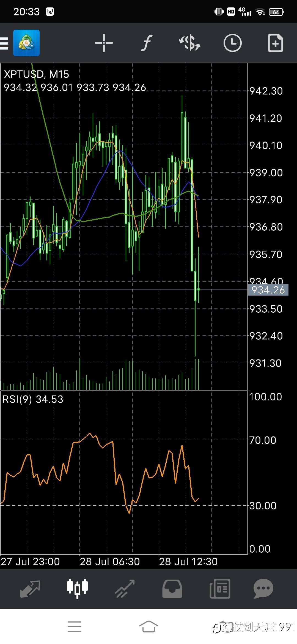Open the symbol selection dollar icon
This screenshot has height=644, width=297.
(190, 43)
